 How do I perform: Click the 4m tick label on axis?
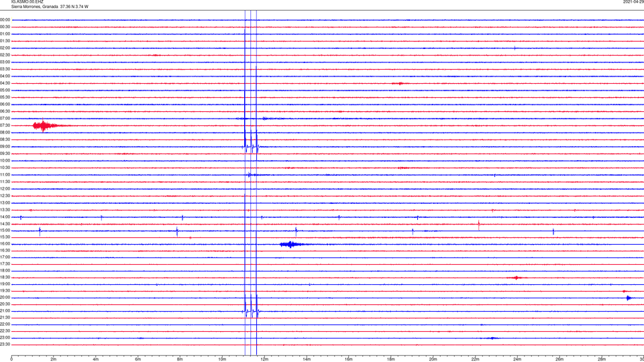(x=96, y=359)
